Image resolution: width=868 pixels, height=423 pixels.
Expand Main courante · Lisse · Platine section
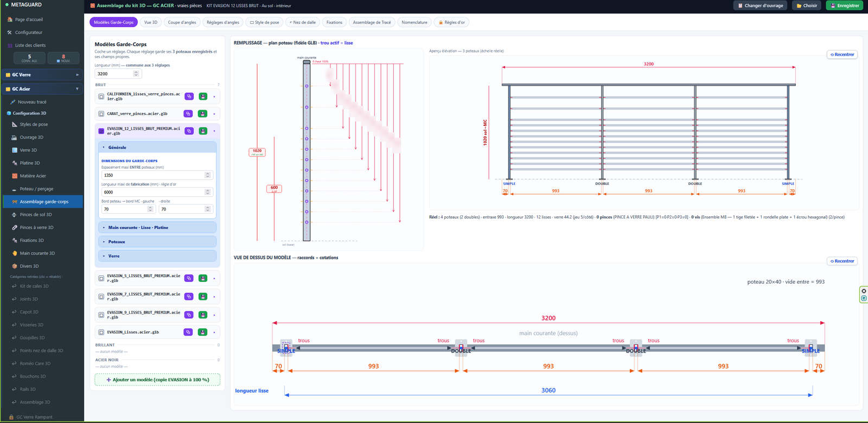pos(157,227)
